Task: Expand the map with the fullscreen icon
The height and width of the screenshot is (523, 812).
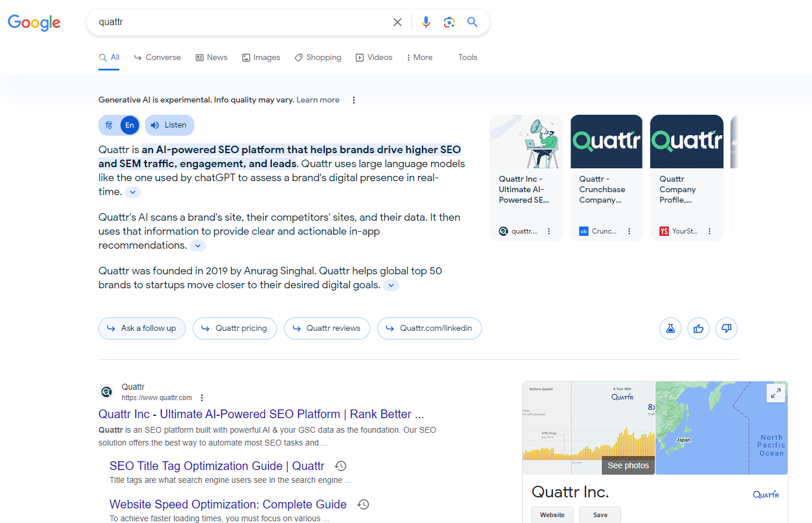Action: coord(776,393)
